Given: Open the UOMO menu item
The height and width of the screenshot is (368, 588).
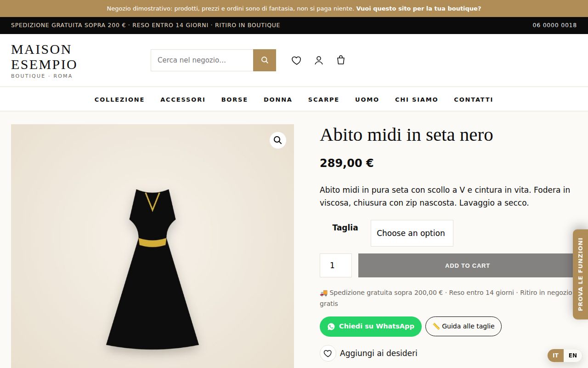Looking at the screenshot, I should (367, 99).
